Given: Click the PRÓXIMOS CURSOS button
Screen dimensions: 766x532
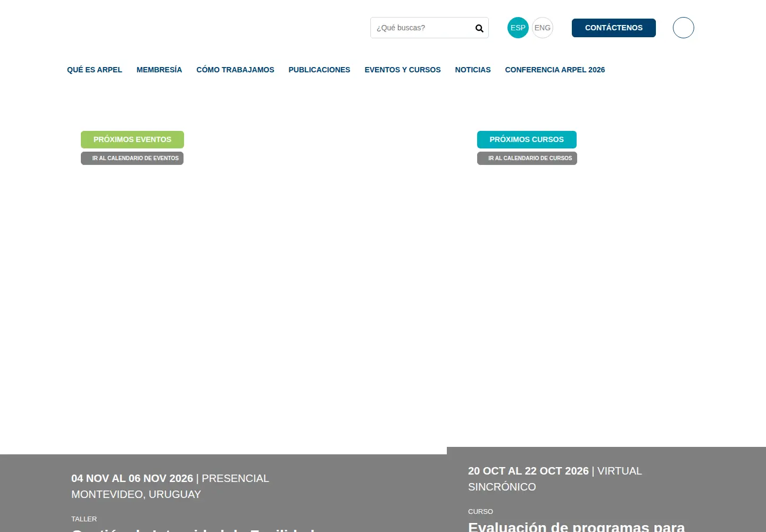Looking at the screenshot, I should 527,139.
